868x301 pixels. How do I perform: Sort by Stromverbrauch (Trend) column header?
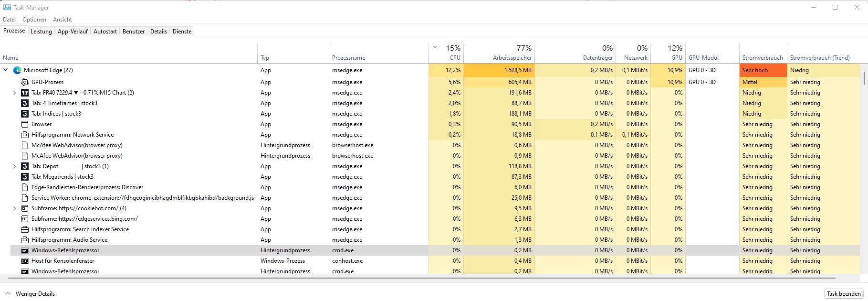click(824, 54)
